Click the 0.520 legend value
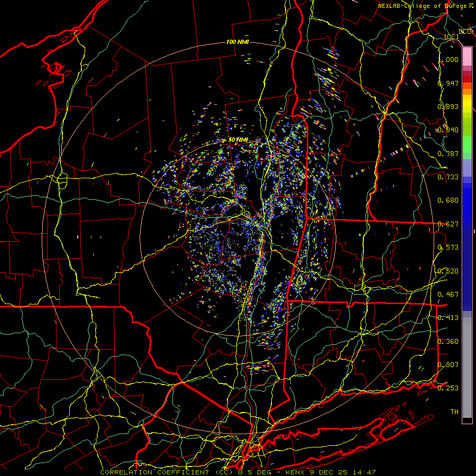 coord(448,271)
